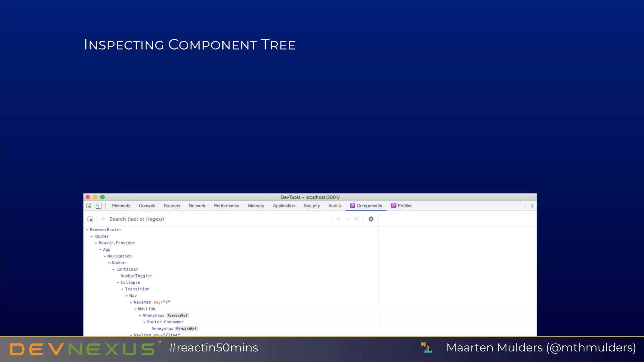Viewport: 644px width, 362px height.
Task: Collapse the BrowserRouter tree node
Action: pyautogui.click(x=87, y=230)
